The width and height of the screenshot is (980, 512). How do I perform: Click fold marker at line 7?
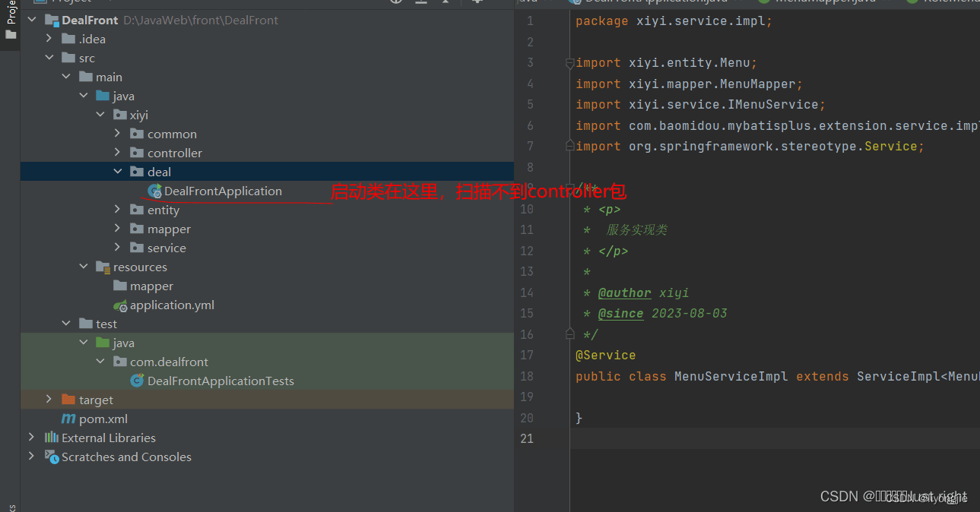pos(569,144)
